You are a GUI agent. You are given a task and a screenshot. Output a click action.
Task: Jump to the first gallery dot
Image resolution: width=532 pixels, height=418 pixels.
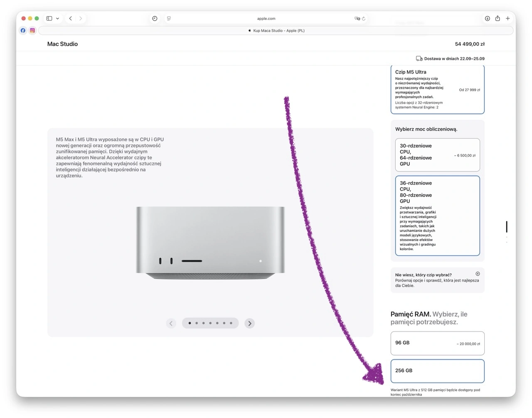pos(190,323)
